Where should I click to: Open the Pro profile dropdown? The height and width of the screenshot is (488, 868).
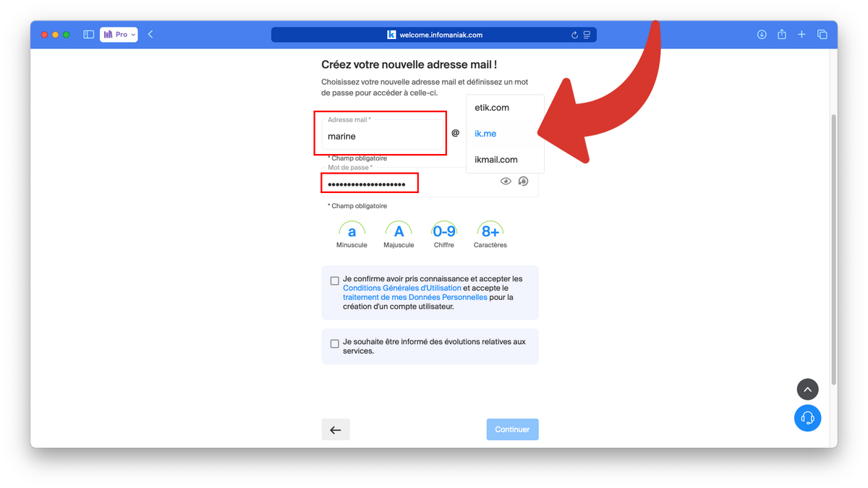119,34
